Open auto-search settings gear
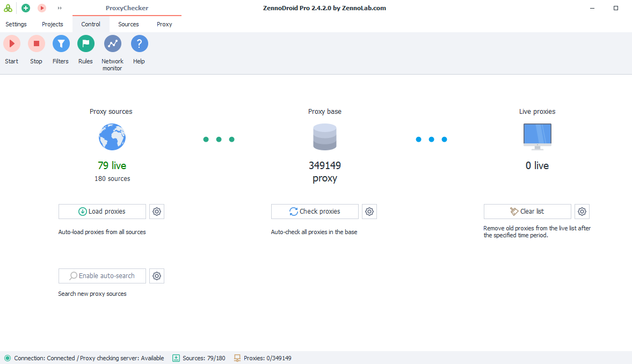The width and height of the screenshot is (632, 364). coord(156,275)
